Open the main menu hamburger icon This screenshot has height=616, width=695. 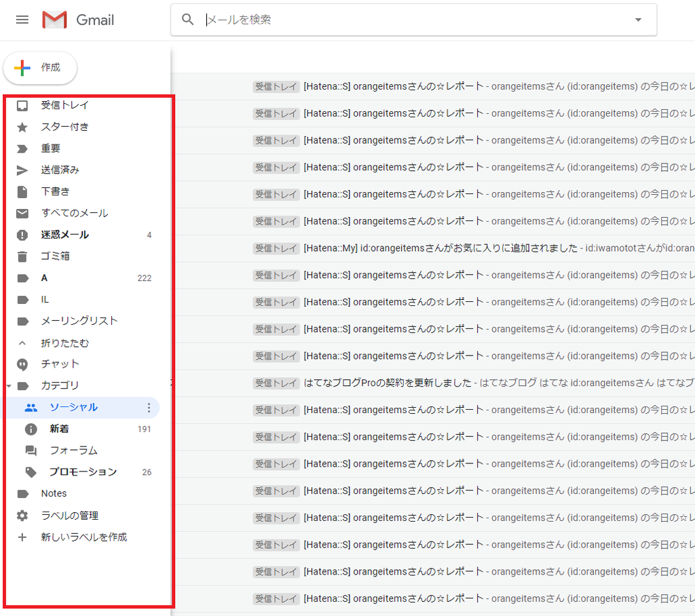[x=22, y=20]
